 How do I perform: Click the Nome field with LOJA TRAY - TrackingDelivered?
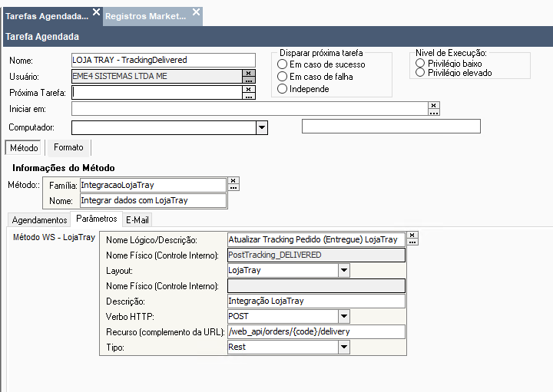[164, 61]
